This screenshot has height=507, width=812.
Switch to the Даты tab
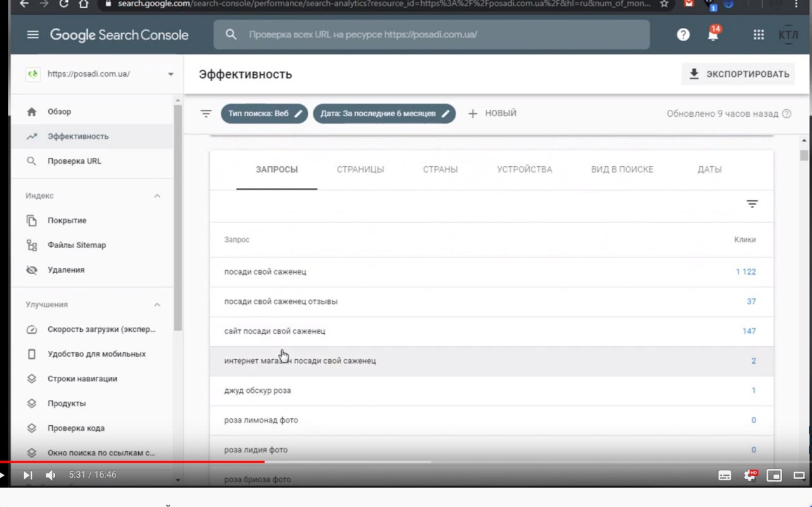coord(710,169)
